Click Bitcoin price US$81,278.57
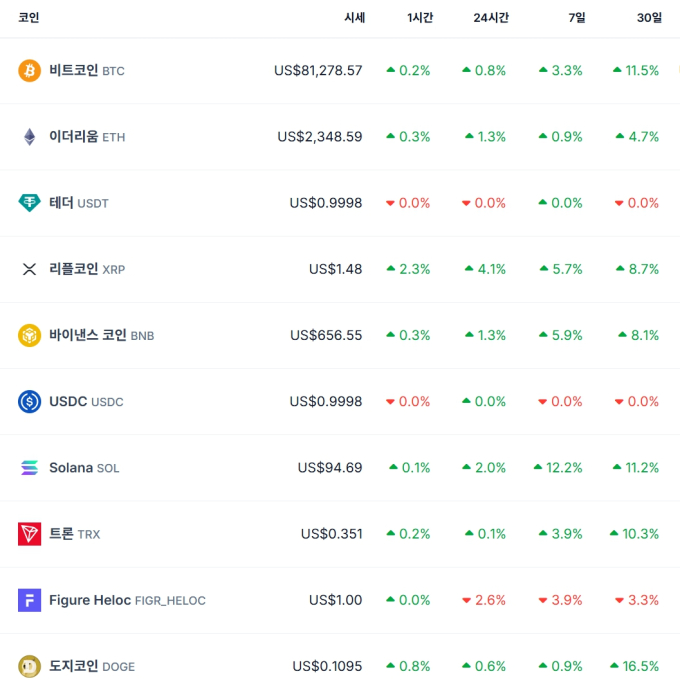Screen dimensions: 680x687 pyautogui.click(x=318, y=71)
